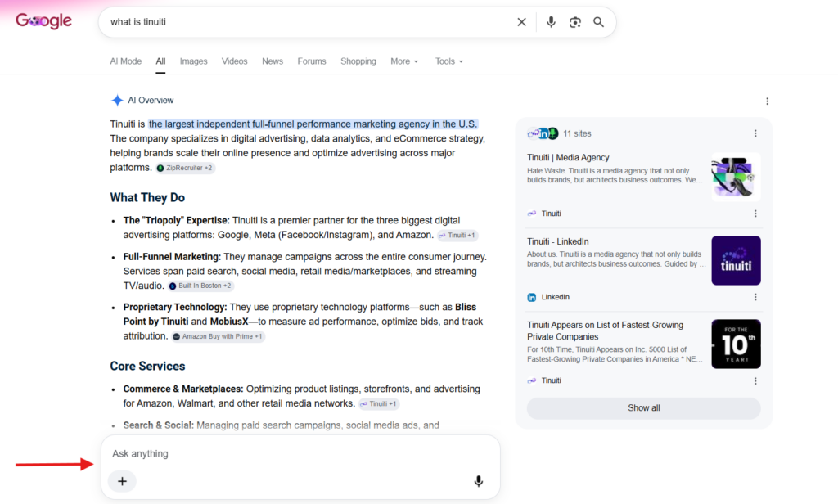Click the 'Core Services' heading
The width and height of the screenshot is (838, 504).
tap(147, 366)
